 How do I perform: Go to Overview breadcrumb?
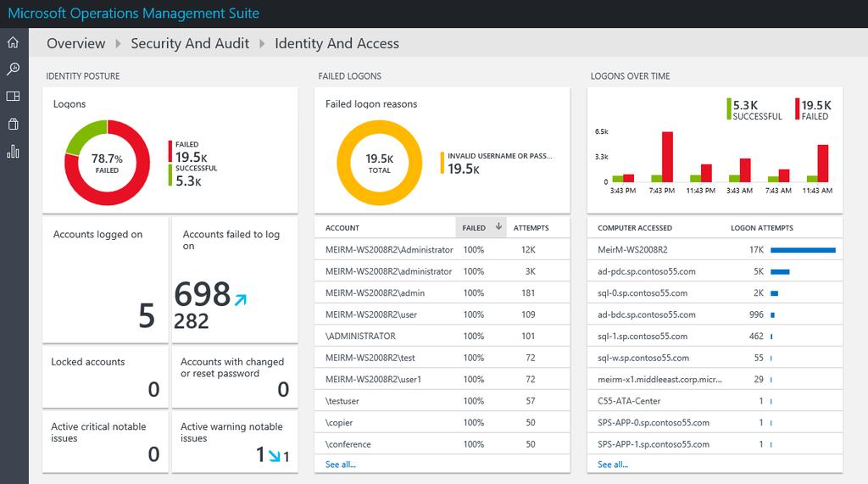coord(75,43)
